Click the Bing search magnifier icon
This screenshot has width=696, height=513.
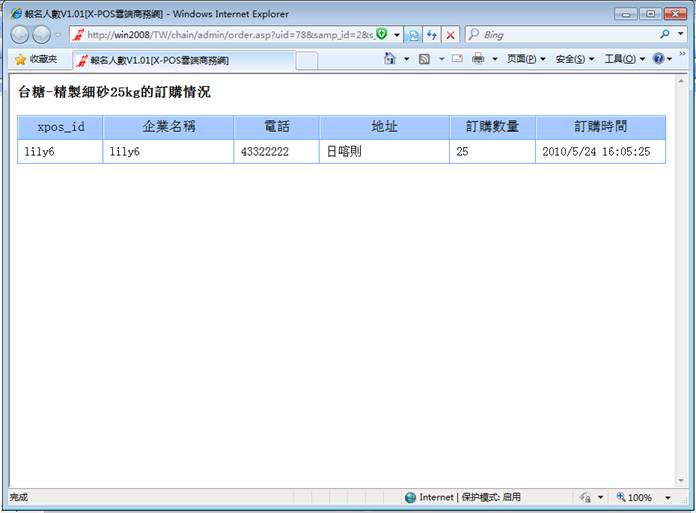pos(666,34)
